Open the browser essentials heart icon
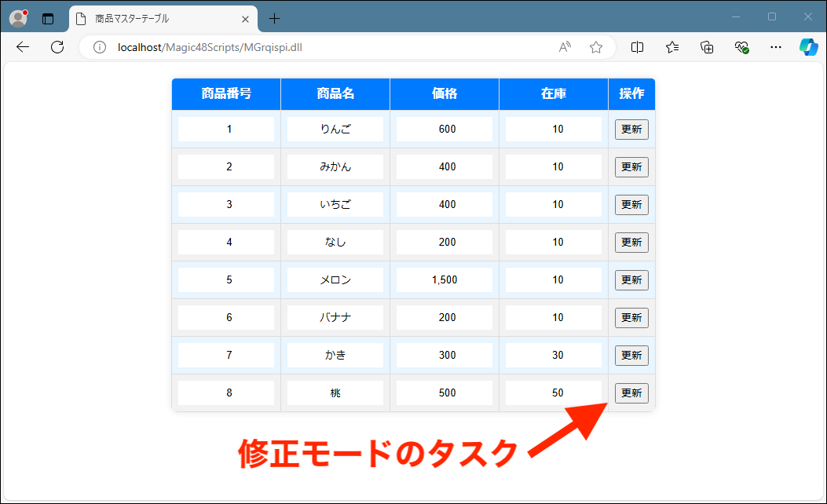The height and width of the screenshot is (504, 827). 741,47
